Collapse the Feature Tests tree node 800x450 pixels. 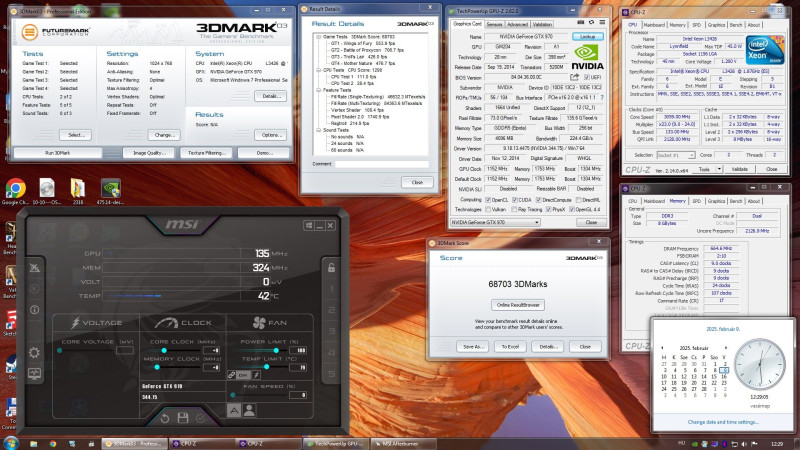[318, 90]
